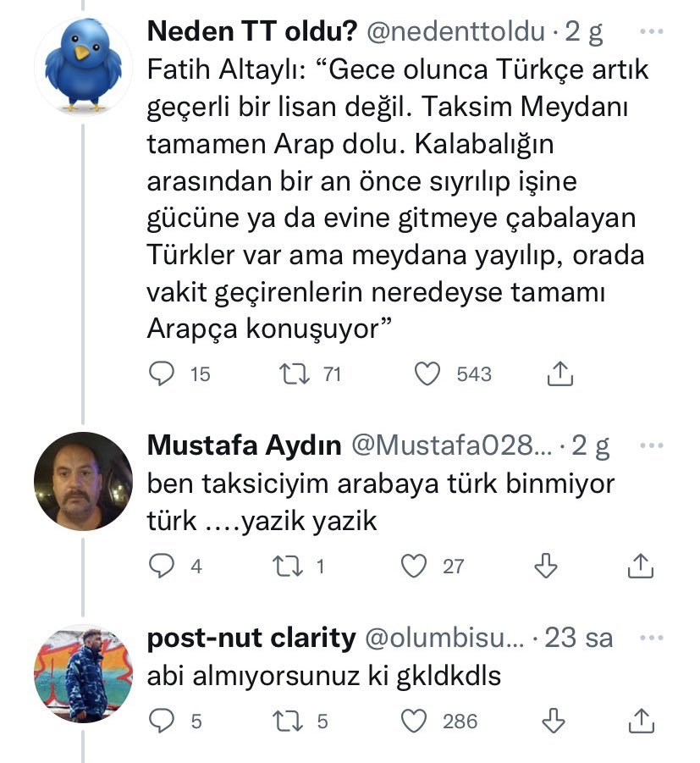Reply to post-nut clarity's tweet

(x=161, y=721)
